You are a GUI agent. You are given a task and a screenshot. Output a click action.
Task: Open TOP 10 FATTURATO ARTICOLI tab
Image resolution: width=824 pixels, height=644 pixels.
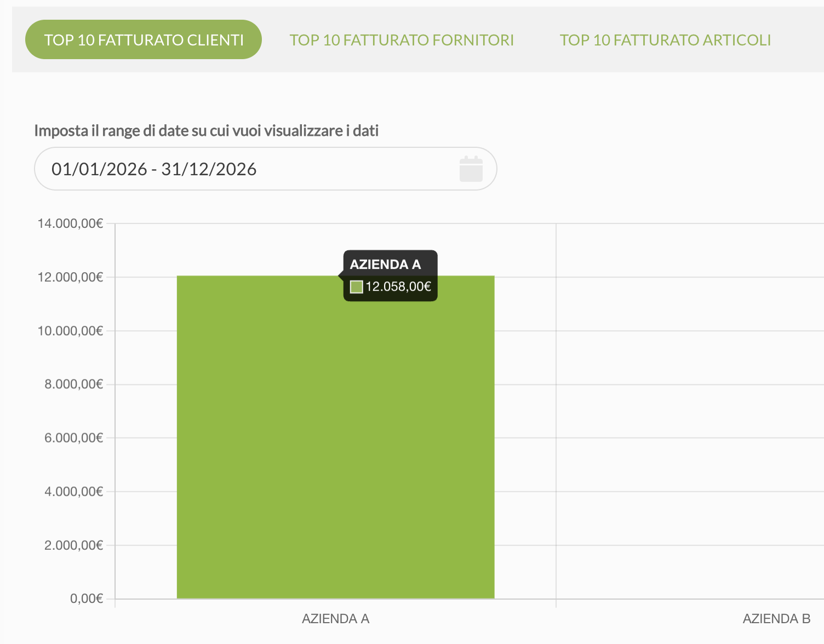[x=665, y=40]
